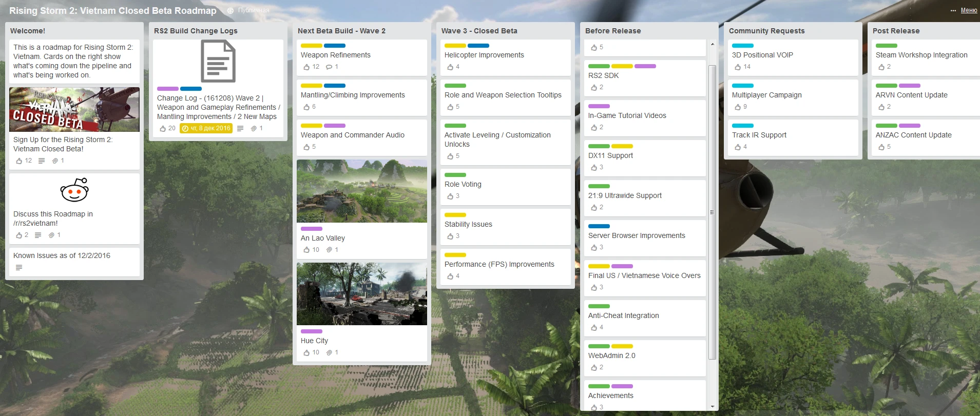
Task: Click the Before Release list title
Action: [613, 31]
